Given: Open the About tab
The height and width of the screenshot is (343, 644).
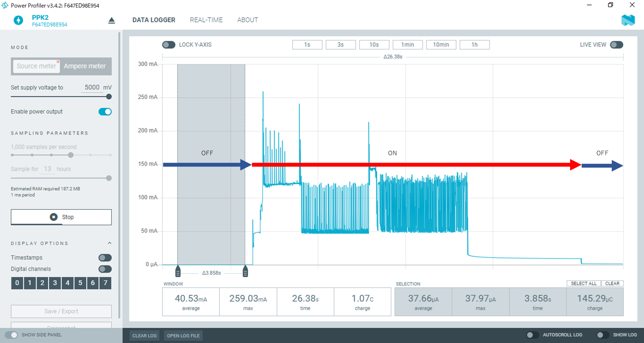Looking at the screenshot, I should point(247,20).
